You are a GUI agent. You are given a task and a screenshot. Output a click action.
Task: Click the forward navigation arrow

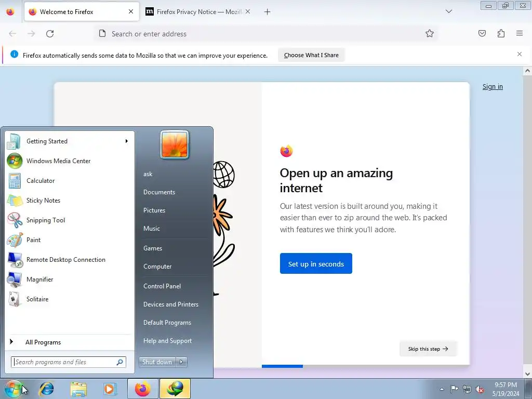[31, 34]
